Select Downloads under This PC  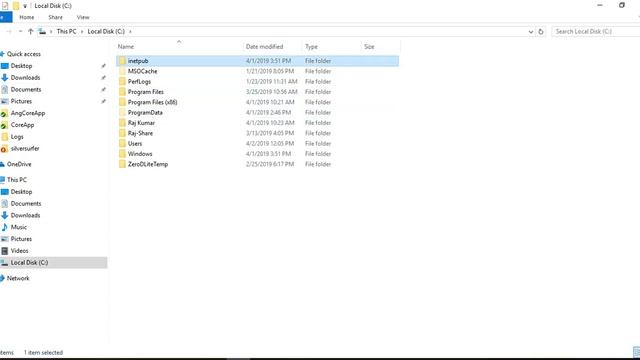[25, 215]
